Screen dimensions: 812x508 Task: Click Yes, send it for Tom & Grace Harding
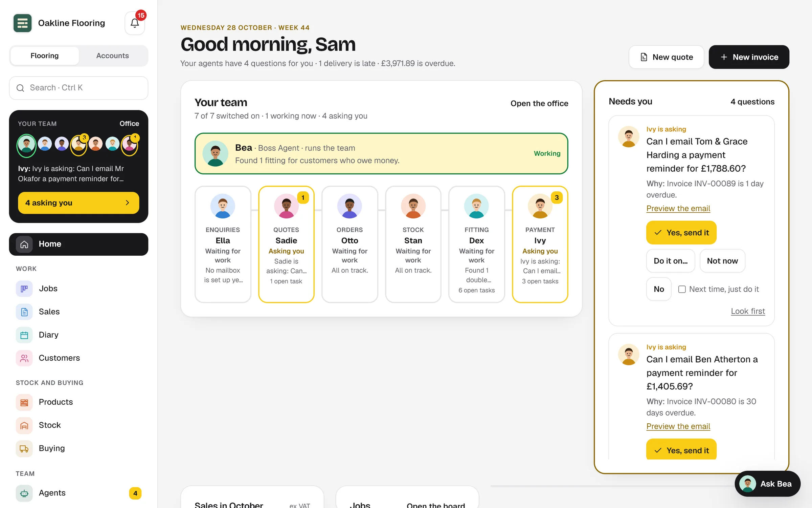[x=681, y=233]
